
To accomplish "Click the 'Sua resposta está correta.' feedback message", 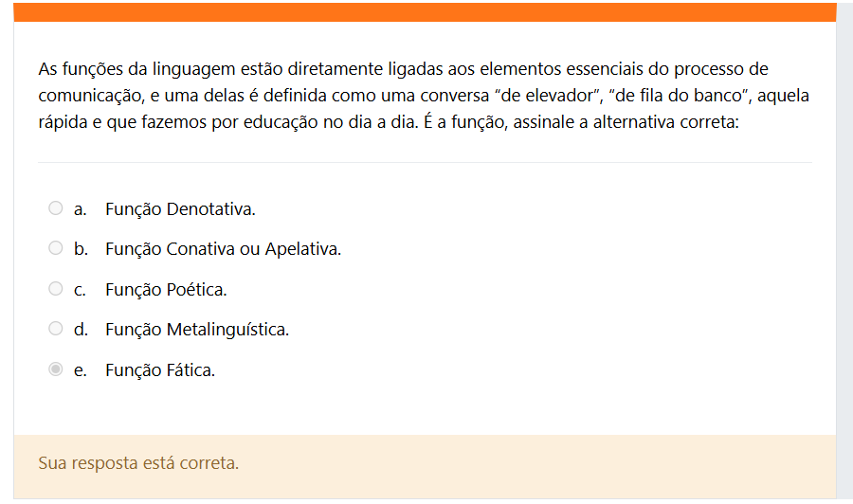I will (x=138, y=463).
